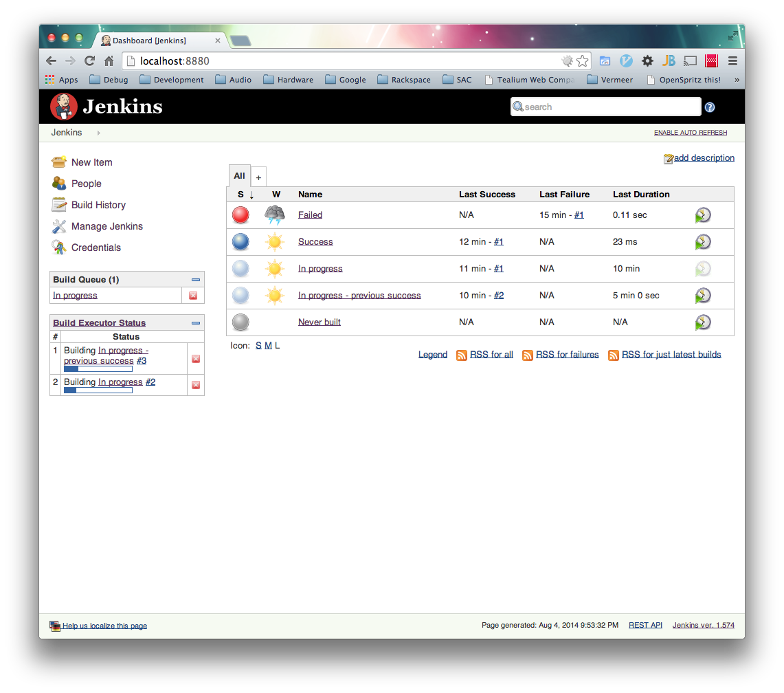The height and width of the screenshot is (693, 784).
Task: Open search help question mark icon
Action: pos(710,107)
